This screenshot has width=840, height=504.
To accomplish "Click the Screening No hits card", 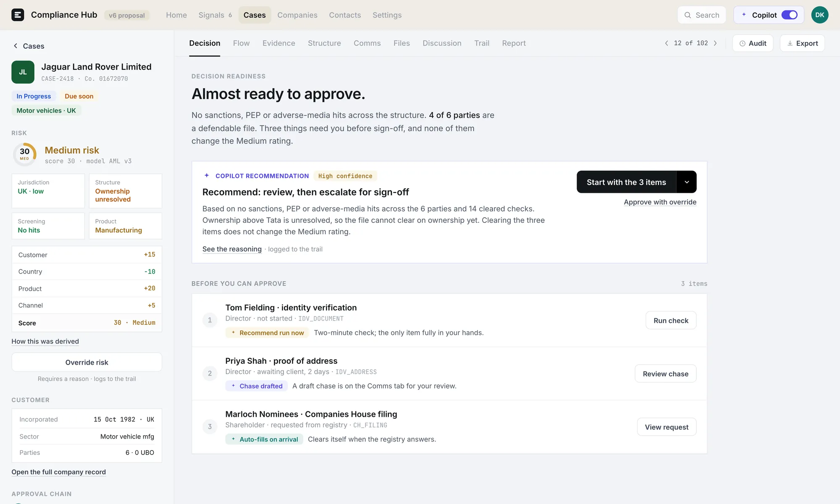I will tap(48, 226).
